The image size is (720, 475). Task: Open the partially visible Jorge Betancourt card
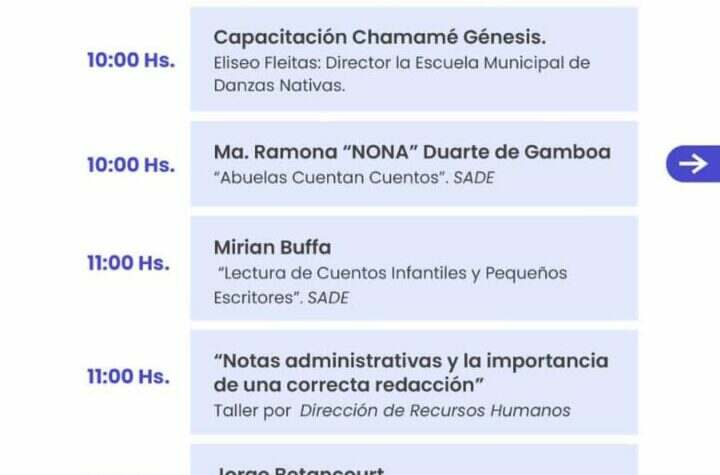tap(414, 459)
